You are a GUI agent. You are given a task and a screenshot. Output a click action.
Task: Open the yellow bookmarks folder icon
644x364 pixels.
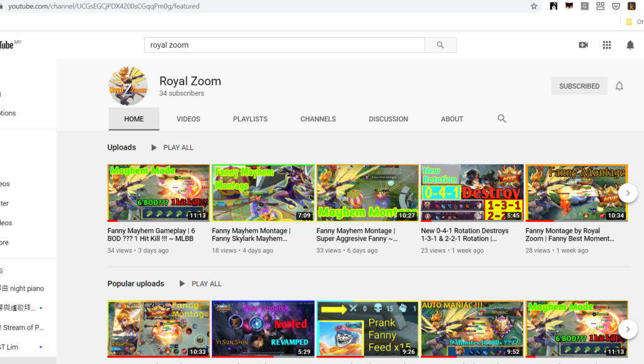(x=629, y=22)
